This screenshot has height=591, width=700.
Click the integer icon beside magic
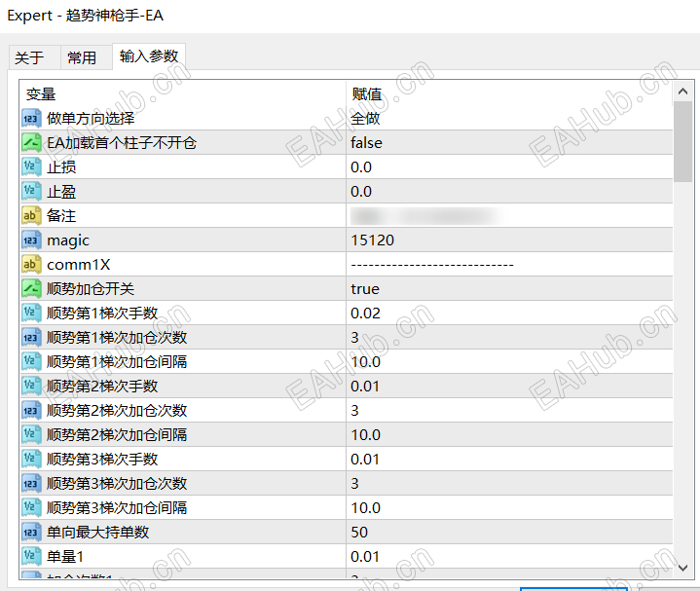(31, 240)
